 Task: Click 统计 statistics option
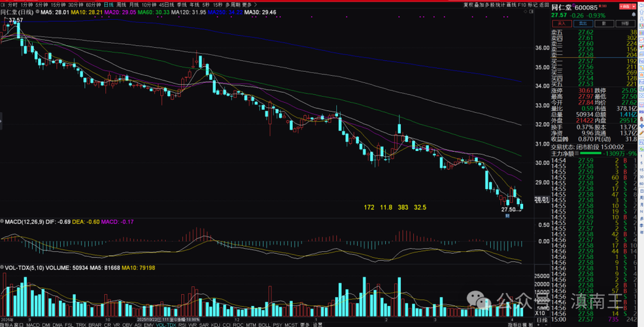(500, 5)
